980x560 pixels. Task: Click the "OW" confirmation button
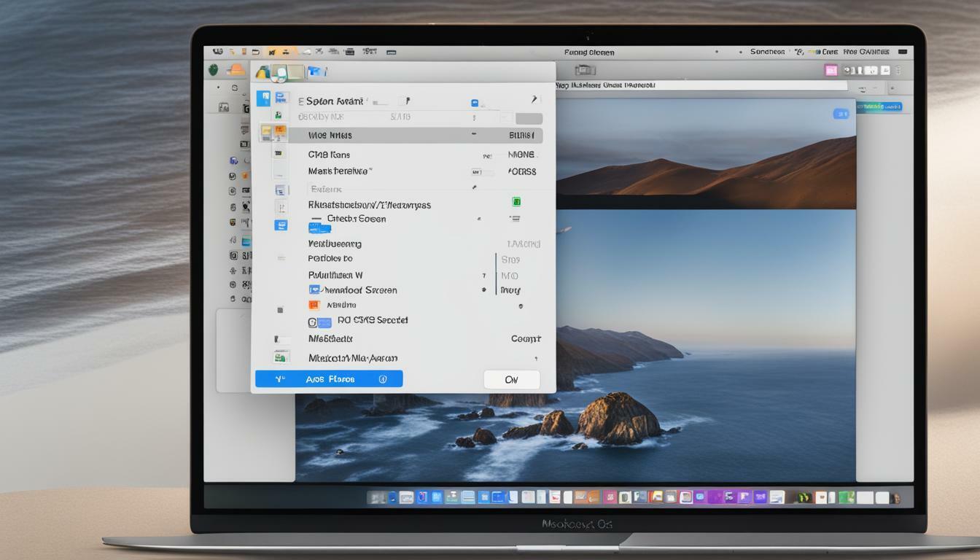(x=511, y=378)
